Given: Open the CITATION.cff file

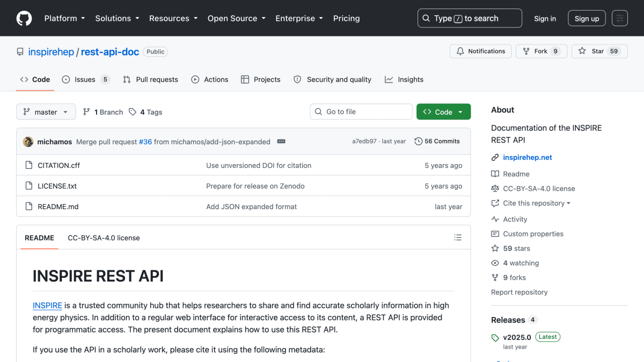Looking at the screenshot, I should point(58,165).
